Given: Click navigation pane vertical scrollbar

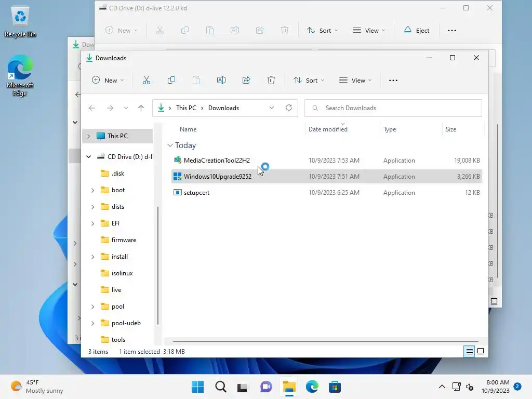Looking at the screenshot, I should 158,265.
